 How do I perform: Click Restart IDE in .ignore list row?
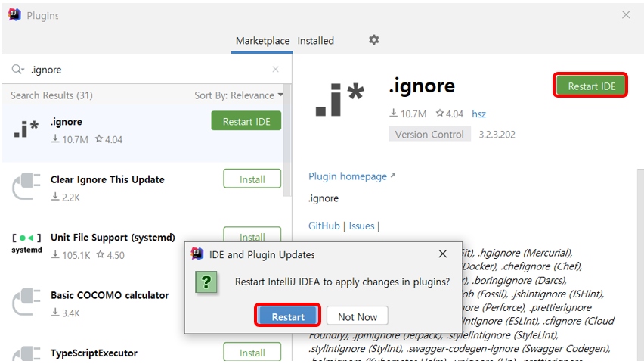pyautogui.click(x=246, y=121)
